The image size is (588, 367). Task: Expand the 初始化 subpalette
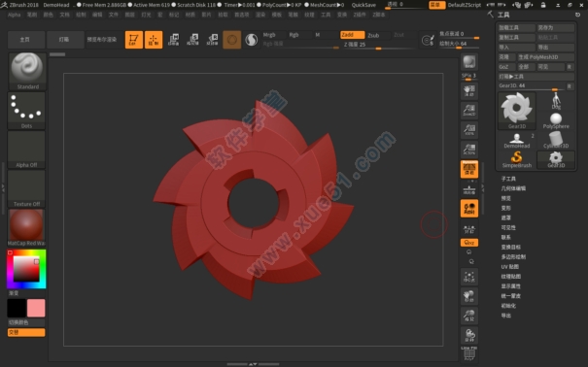point(508,306)
